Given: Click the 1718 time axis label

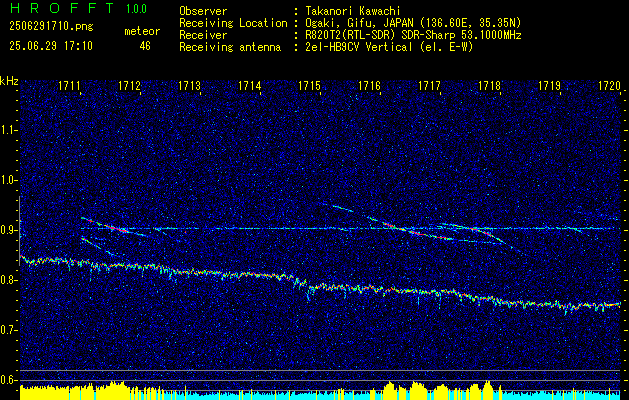Looking at the screenshot, I should click(x=489, y=85).
